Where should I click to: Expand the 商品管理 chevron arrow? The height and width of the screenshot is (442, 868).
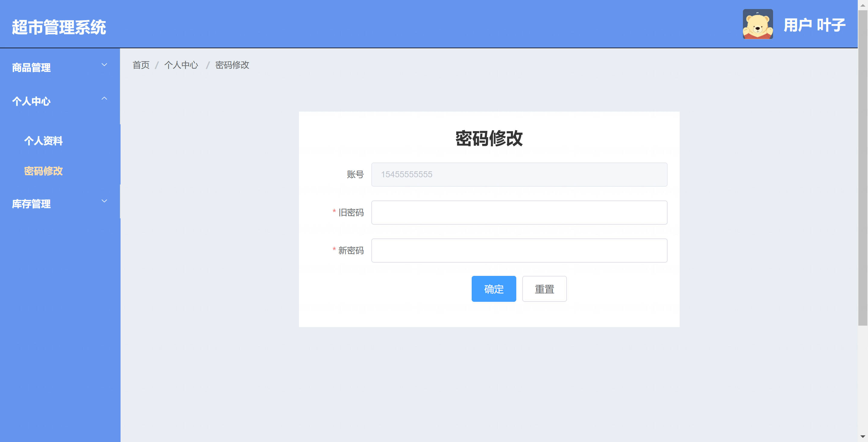coord(105,65)
